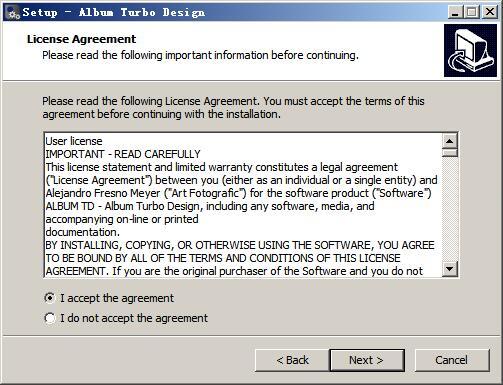Screen dimensions: 503x385
Task: Click the license scrollbar down arrow
Action: pos(450,268)
